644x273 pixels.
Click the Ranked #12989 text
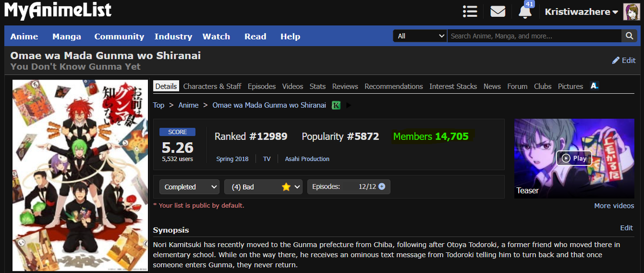pyautogui.click(x=251, y=136)
